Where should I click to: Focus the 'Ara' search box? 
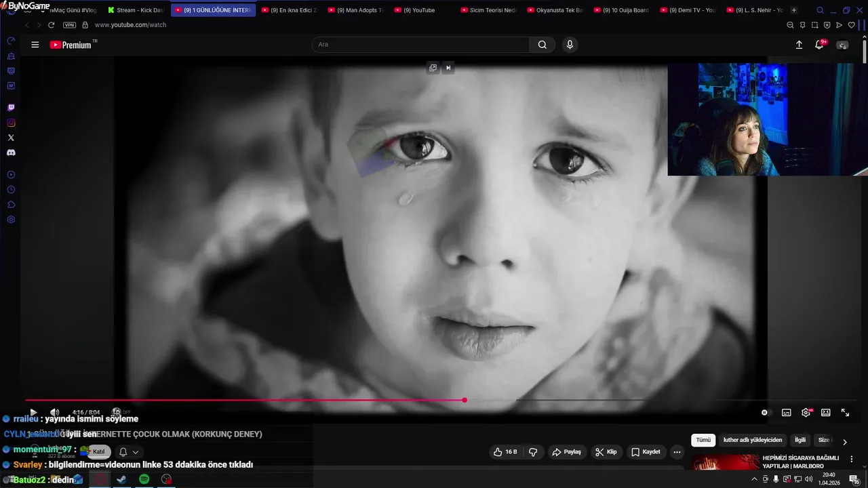(420, 45)
